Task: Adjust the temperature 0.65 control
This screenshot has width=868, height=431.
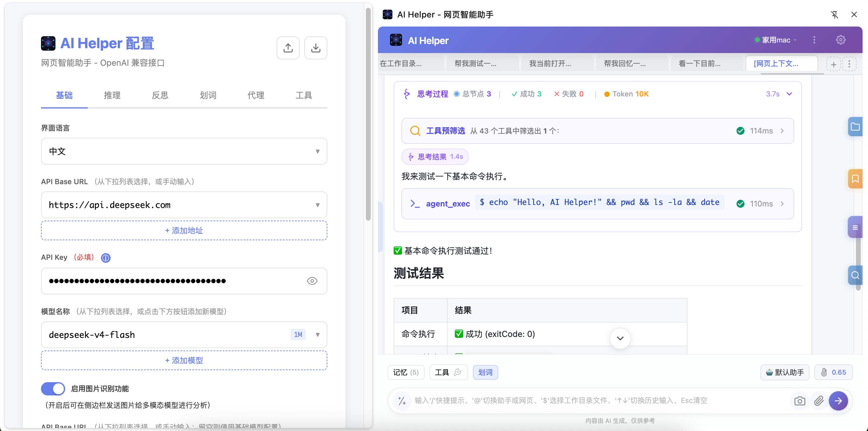Action: point(833,372)
